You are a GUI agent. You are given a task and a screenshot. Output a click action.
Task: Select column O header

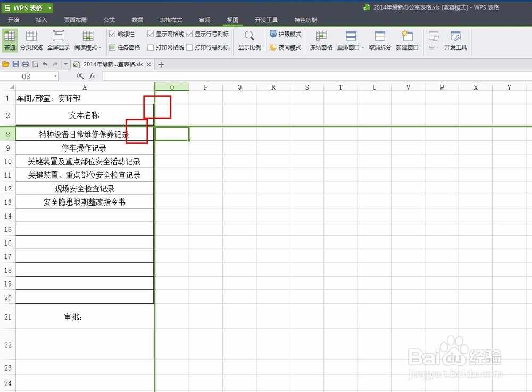172,87
